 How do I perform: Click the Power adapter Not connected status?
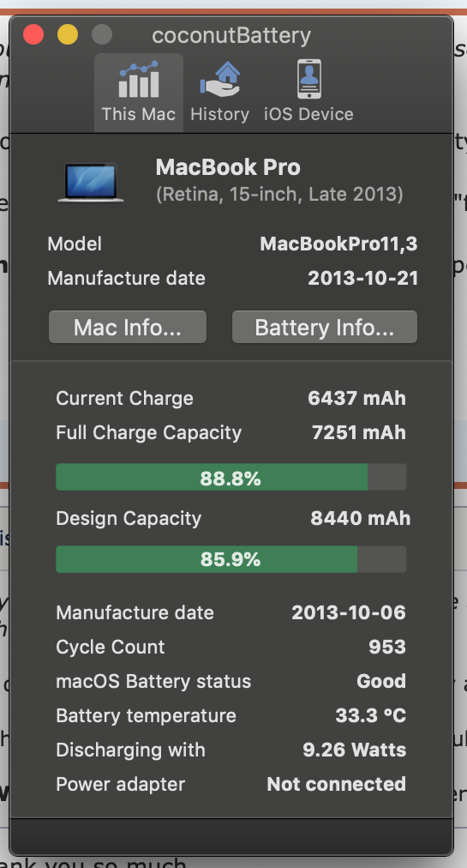point(337,784)
